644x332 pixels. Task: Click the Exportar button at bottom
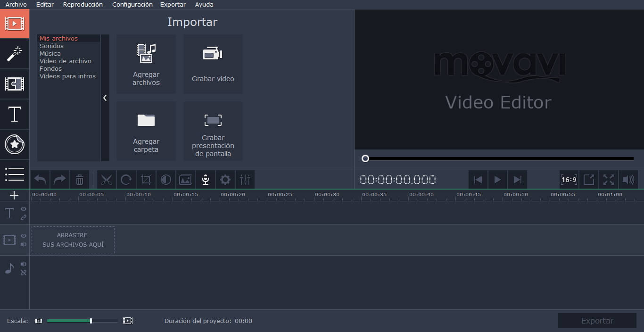(x=597, y=321)
